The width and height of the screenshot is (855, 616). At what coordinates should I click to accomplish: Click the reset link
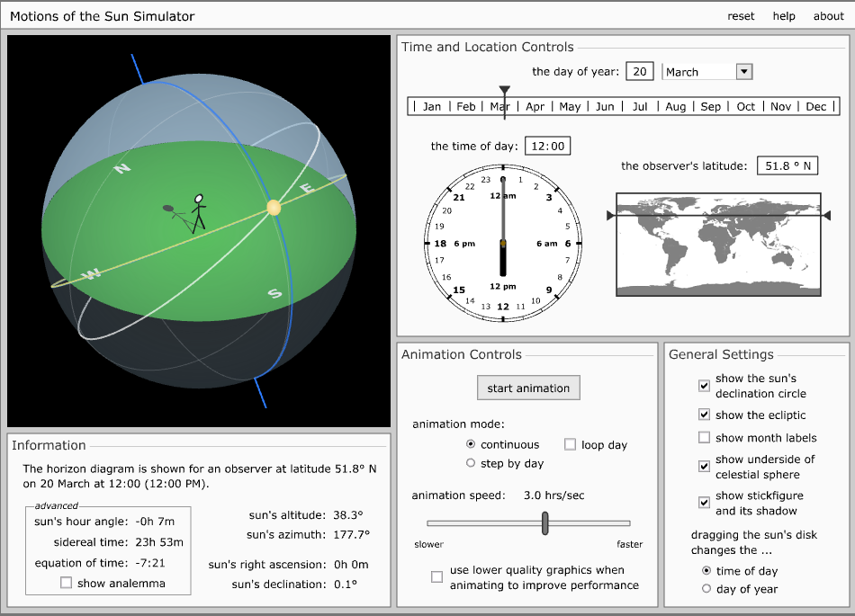coord(741,16)
